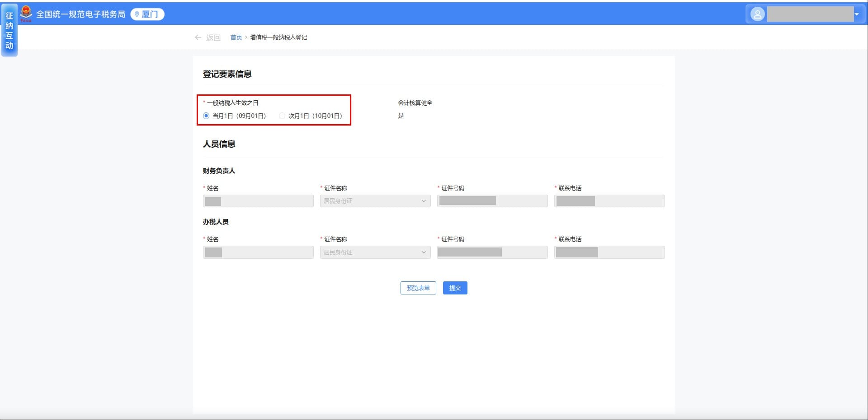This screenshot has height=420, width=868.
Task: Select 当月1日 (09月01日) radio button
Action: [x=207, y=116]
